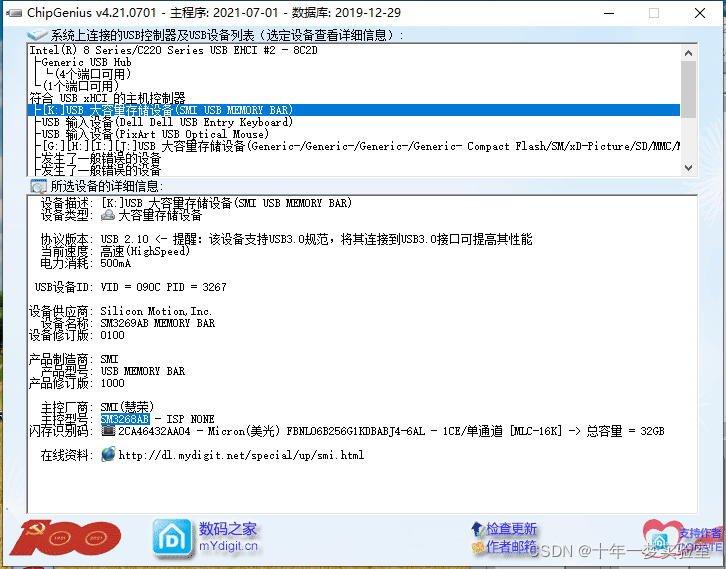Click the 检查更新 link

tap(511, 528)
